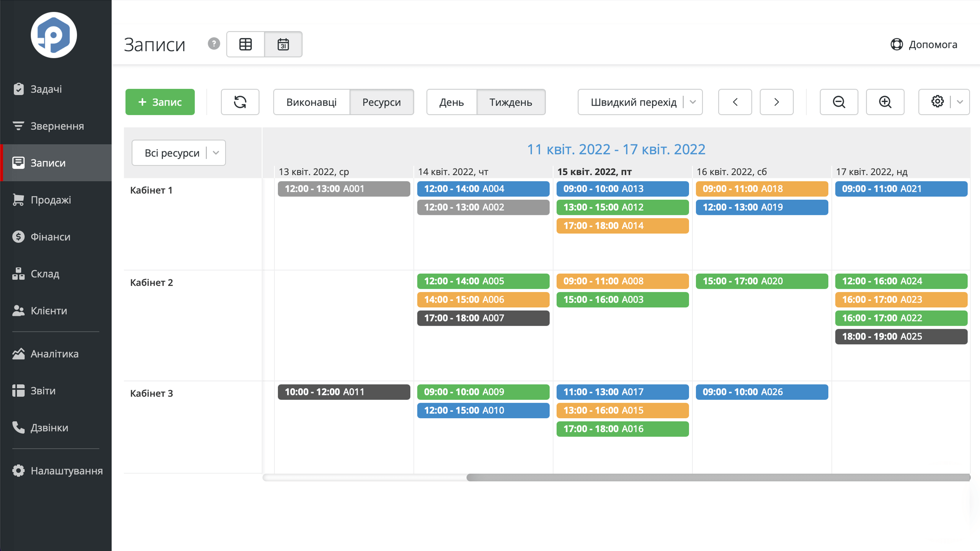Click the green Запис button
Viewport: 980px width, 551px height.
(160, 102)
